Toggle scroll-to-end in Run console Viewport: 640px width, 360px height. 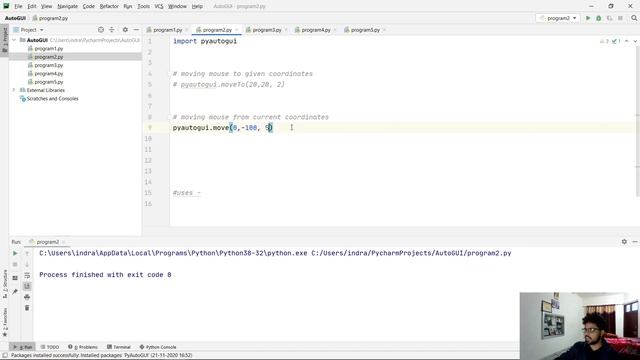pyautogui.click(x=27, y=286)
